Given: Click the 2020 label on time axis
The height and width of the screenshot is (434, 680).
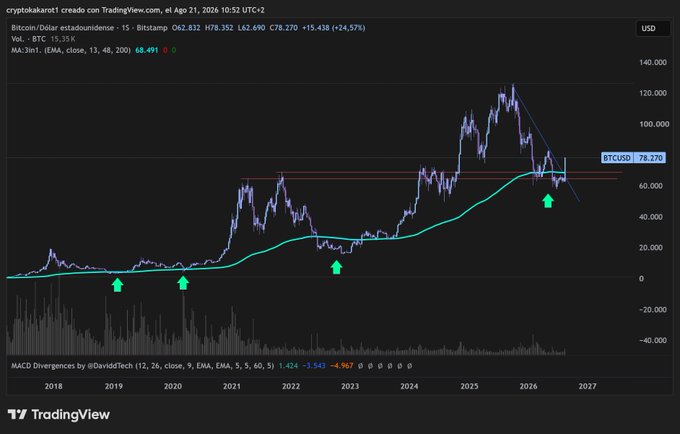Looking at the screenshot, I should click(x=173, y=386).
